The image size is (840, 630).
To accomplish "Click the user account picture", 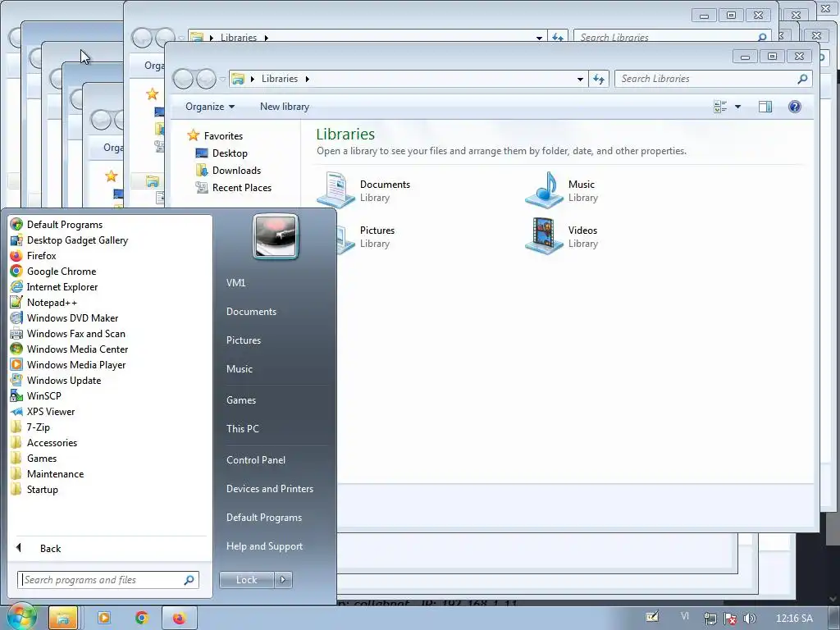I will click(276, 236).
